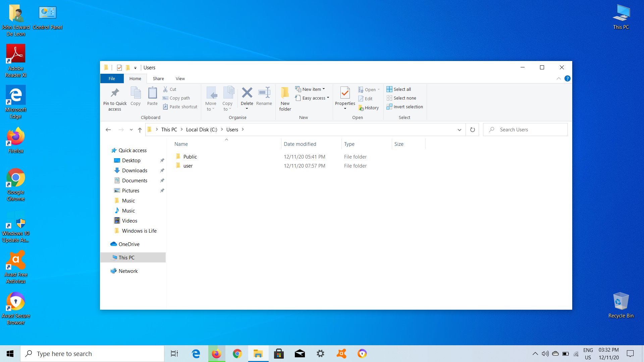644x362 pixels.
Task: Go up one folder level arrow
Action: pos(140,130)
